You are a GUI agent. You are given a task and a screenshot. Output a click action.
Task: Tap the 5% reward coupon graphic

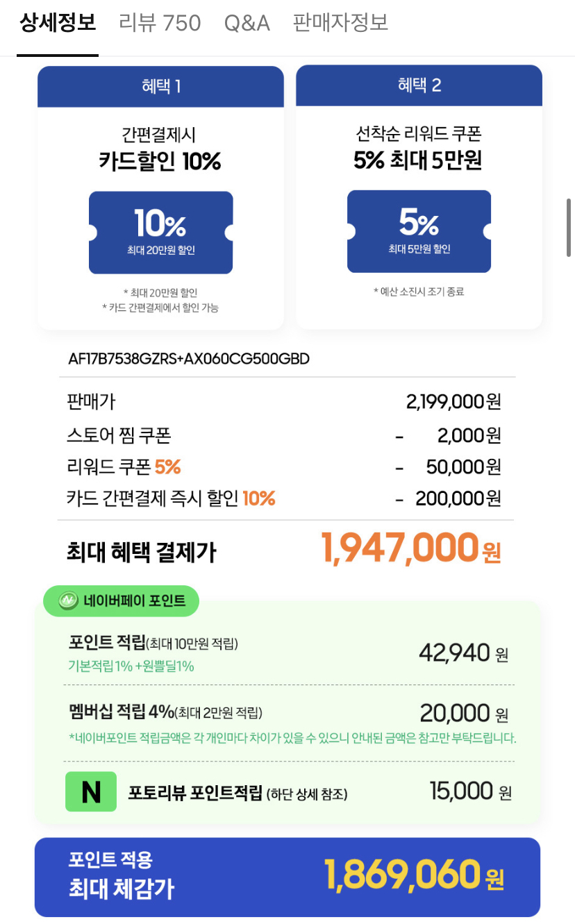(x=419, y=231)
